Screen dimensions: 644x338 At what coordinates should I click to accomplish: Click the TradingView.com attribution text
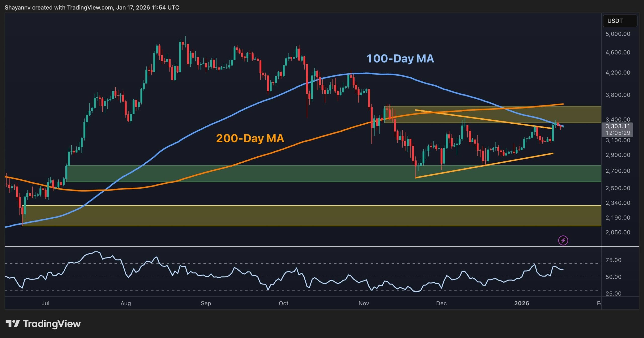pos(89,7)
